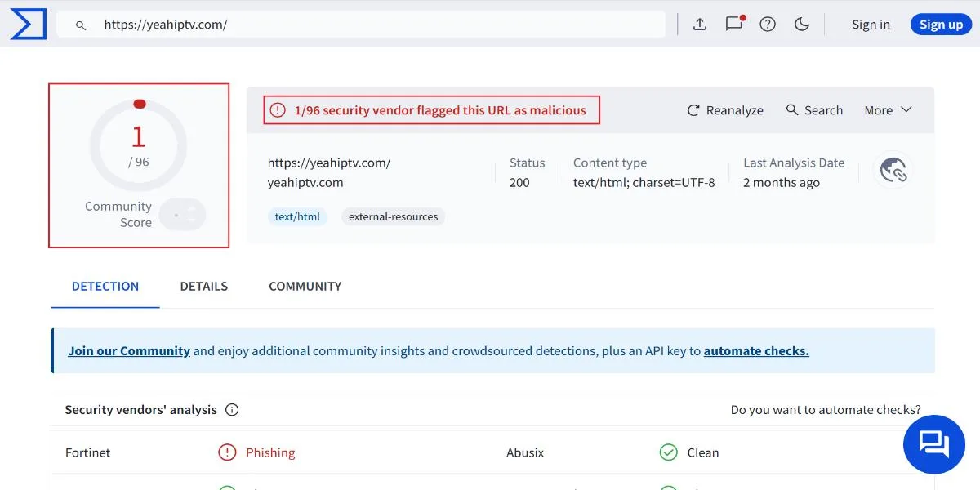Viewport: 980px width, 490px height.
Task: Open the blue chat bubble widget
Action: coord(933,443)
